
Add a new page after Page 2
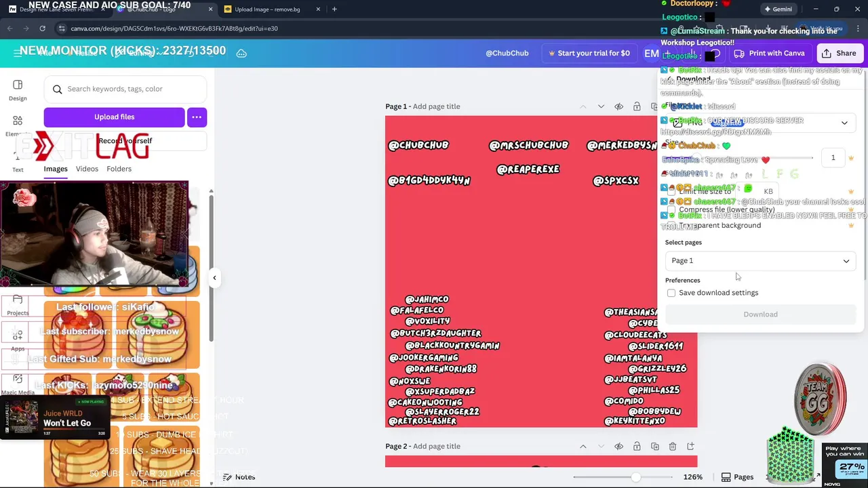point(690,446)
